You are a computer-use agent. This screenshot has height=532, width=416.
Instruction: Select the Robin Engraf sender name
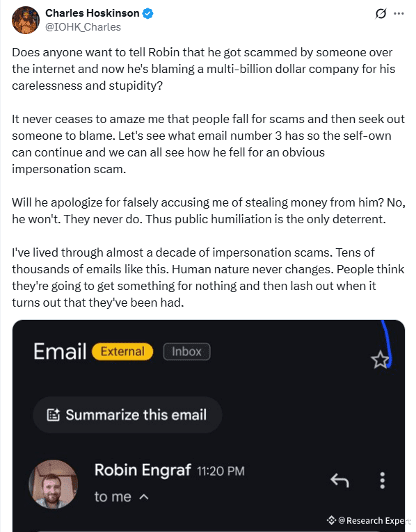pos(143,470)
